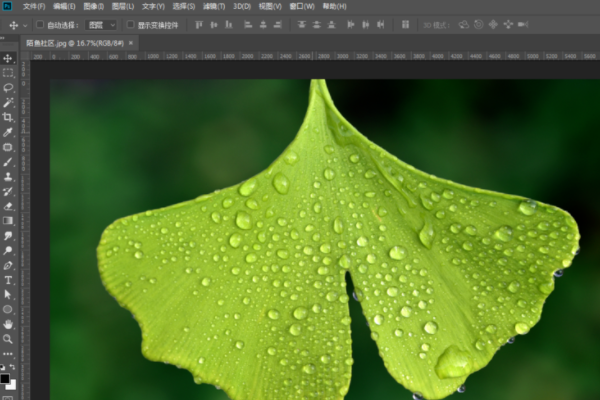Close the 陌鱼社区.jpg document tab
The image size is (600, 400).
pyautogui.click(x=131, y=43)
